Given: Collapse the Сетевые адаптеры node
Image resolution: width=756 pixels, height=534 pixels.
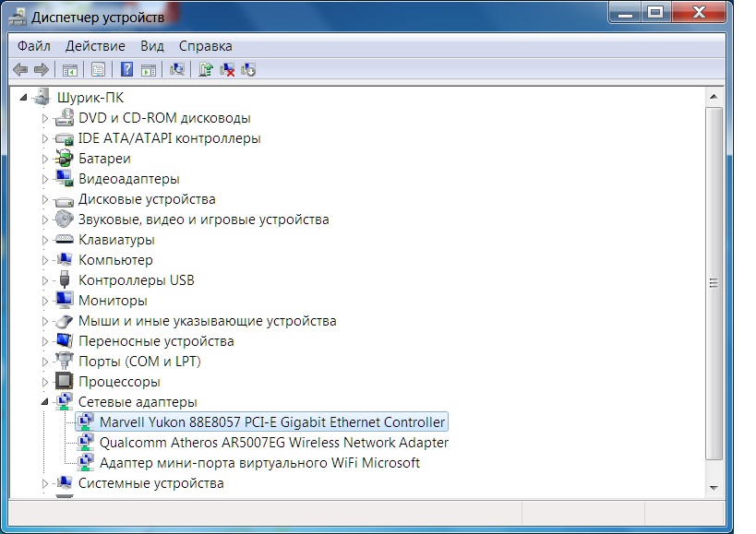Looking at the screenshot, I should (x=44, y=401).
